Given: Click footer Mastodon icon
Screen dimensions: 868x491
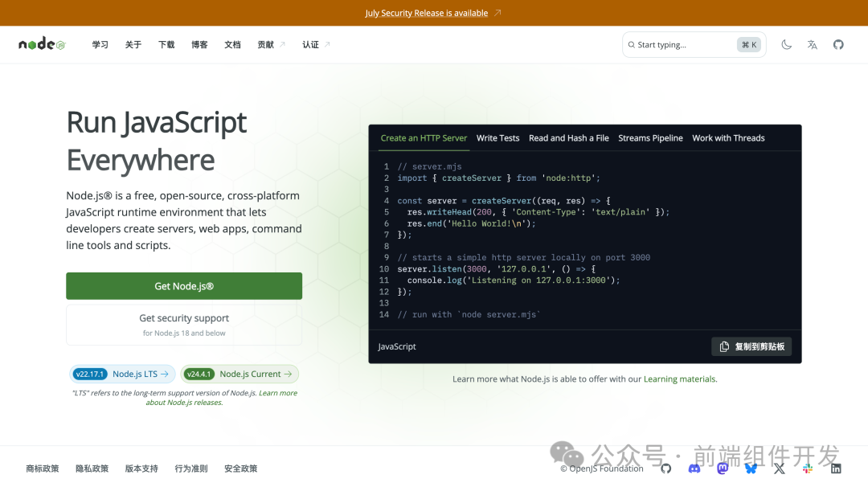Looking at the screenshot, I should (x=723, y=468).
